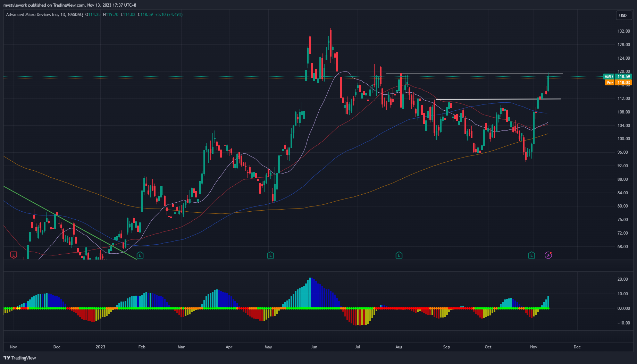Select the lower white resistance line near 112
The height and width of the screenshot is (364, 637).
click(498, 99)
